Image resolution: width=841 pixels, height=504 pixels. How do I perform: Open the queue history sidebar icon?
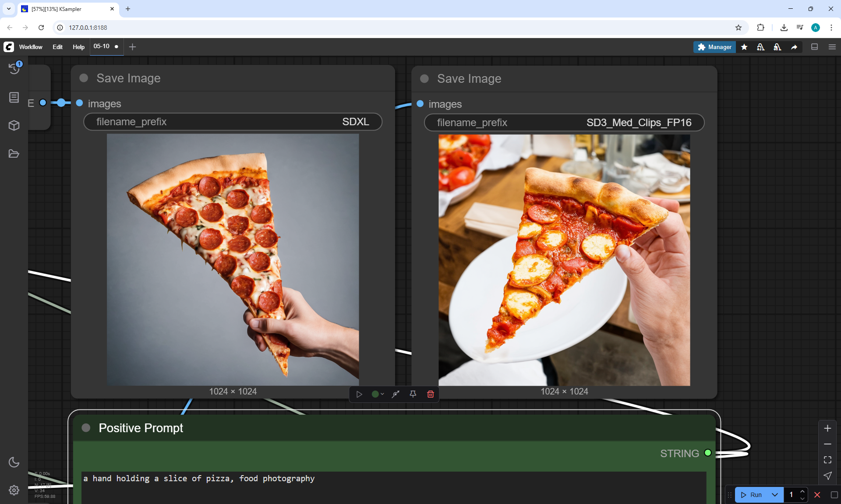[14, 68]
